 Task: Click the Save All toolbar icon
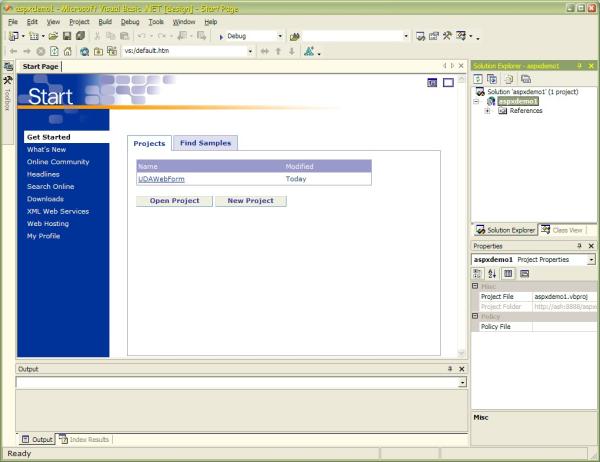coord(80,36)
